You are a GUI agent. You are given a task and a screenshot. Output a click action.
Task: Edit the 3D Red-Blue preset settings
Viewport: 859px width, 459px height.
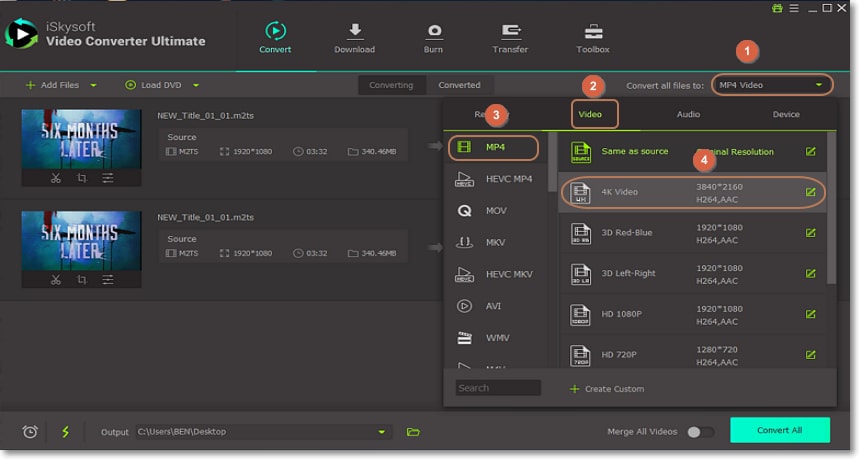810,233
